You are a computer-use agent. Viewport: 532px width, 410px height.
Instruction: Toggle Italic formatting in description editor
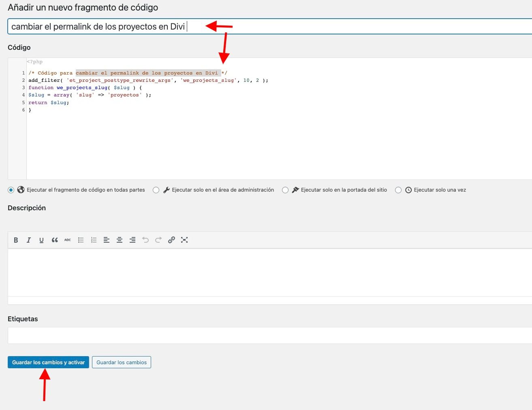coord(29,240)
